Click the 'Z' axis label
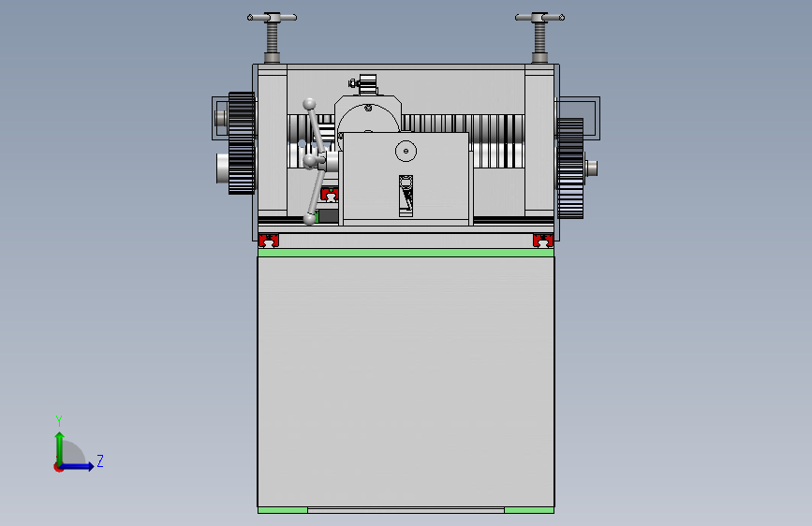The height and width of the screenshot is (526, 812). click(x=100, y=460)
